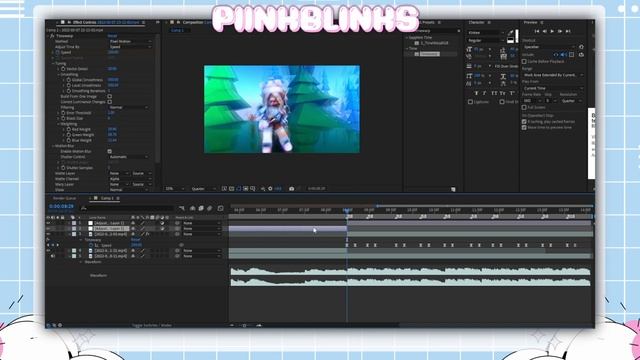The image size is (640, 360).
Task: Click the timeline playhead marker
Action: tap(347, 210)
